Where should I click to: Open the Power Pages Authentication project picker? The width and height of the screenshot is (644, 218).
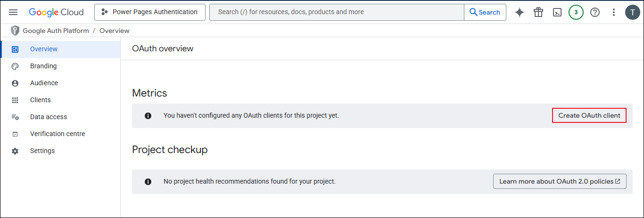150,12
